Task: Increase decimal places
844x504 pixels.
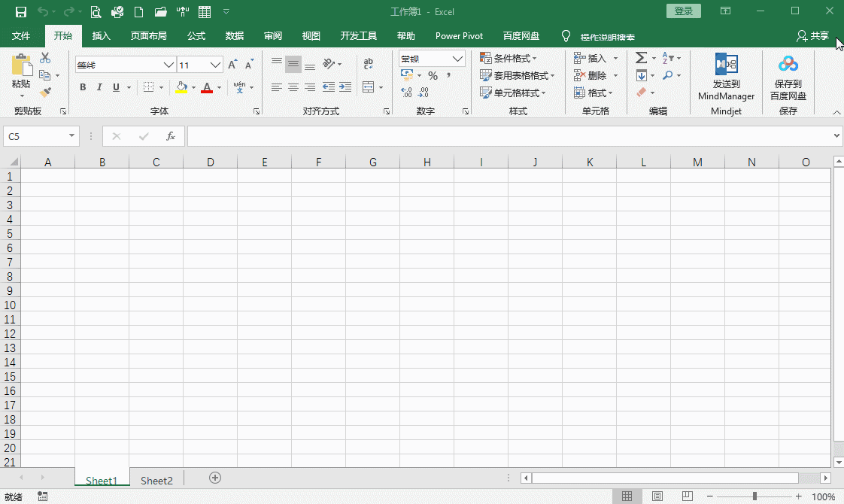Action: [406, 93]
